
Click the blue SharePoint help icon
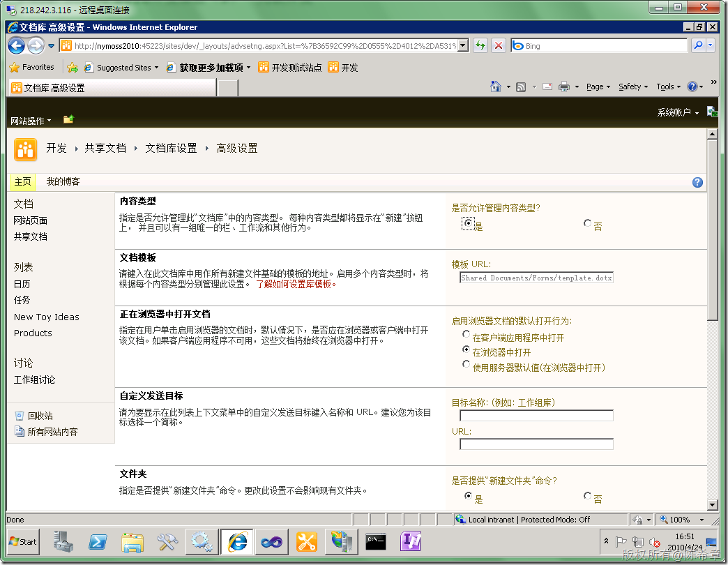[697, 183]
